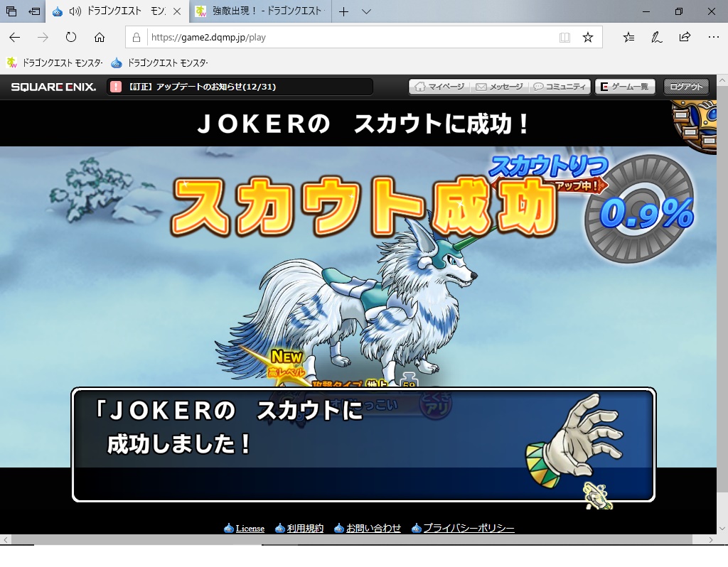
Task: Open the Favorites hub icon
Action: (628, 37)
